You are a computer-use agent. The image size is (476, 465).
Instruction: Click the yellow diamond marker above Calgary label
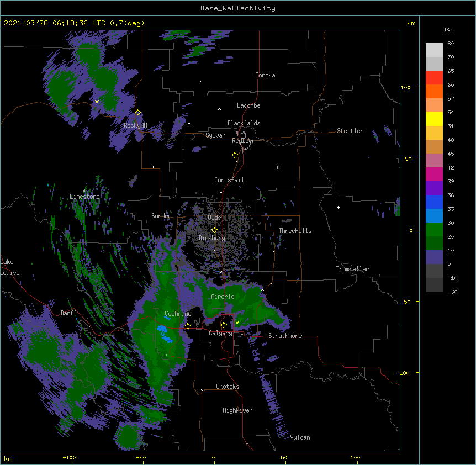click(224, 325)
